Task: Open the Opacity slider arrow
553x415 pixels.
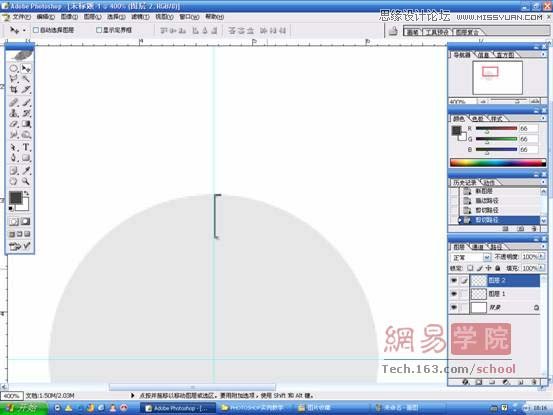Action: [x=541, y=257]
